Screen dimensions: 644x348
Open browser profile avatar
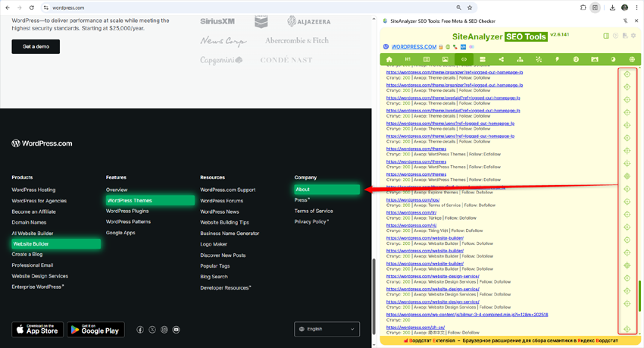click(625, 8)
